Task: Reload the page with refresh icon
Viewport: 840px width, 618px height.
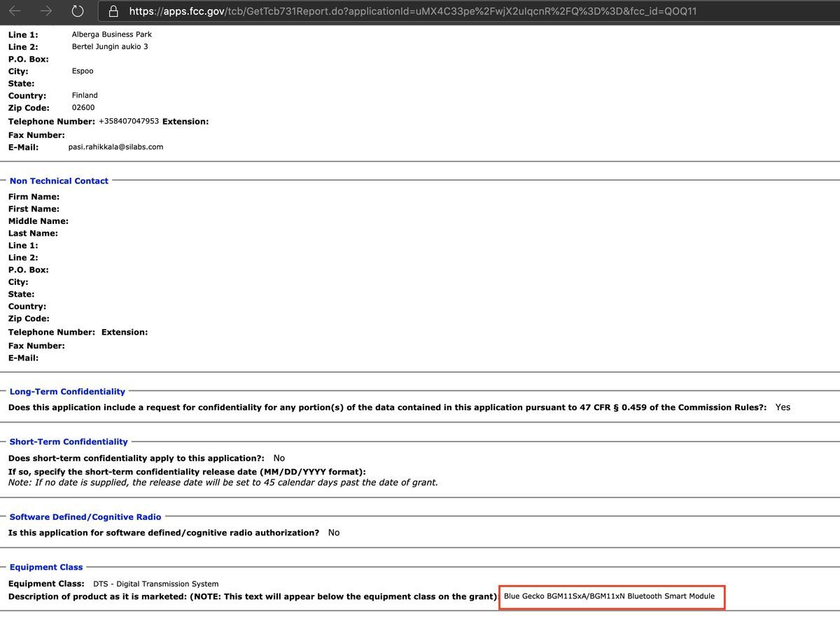Action: (78, 11)
